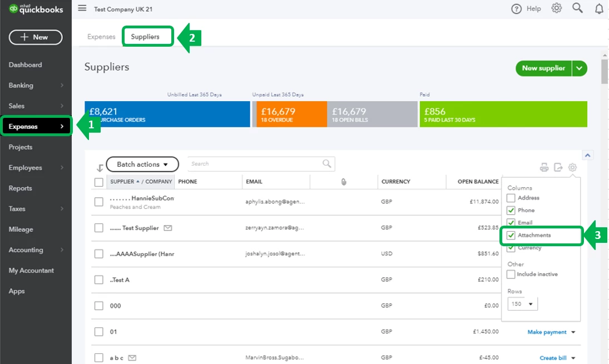This screenshot has height=364, width=609.
Task: Click the New supplier button
Action: 543,68
